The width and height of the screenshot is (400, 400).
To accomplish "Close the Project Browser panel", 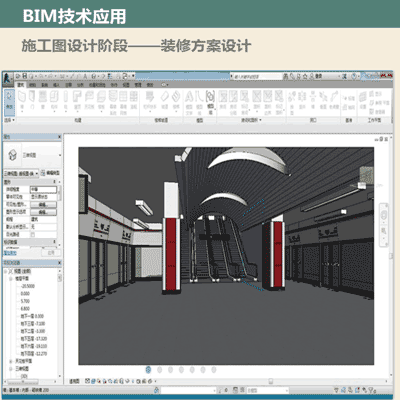I will coord(59,263).
